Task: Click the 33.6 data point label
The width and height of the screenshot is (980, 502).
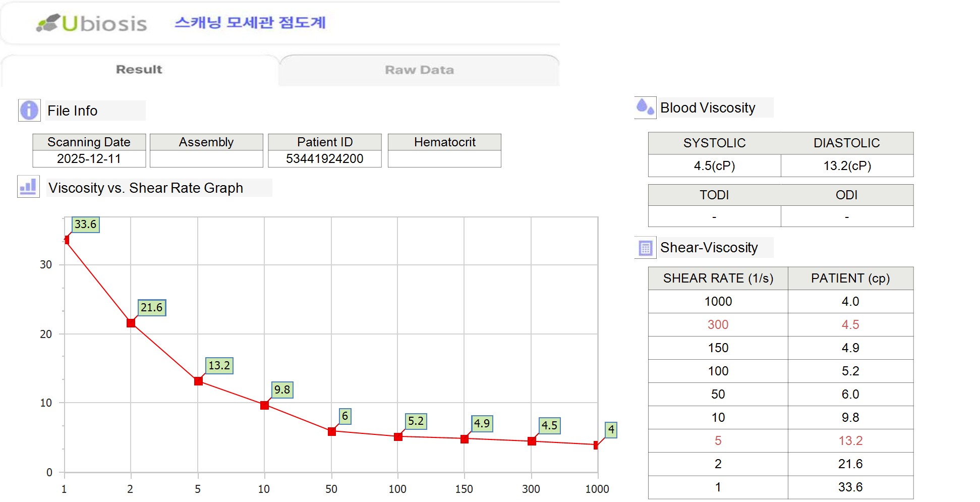Action: pos(85,225)
